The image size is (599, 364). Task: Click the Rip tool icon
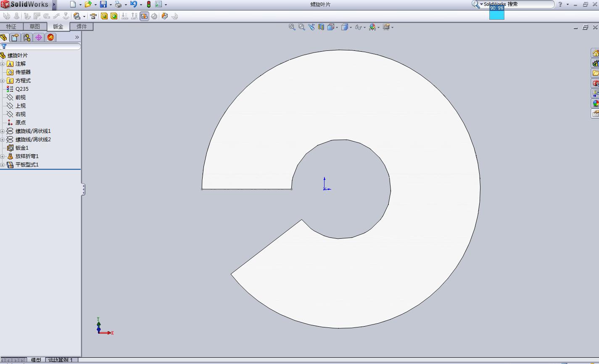165,16
